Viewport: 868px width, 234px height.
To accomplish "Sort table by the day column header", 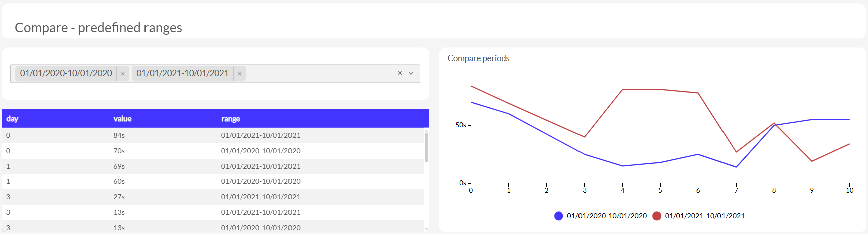I will (13, 119).
